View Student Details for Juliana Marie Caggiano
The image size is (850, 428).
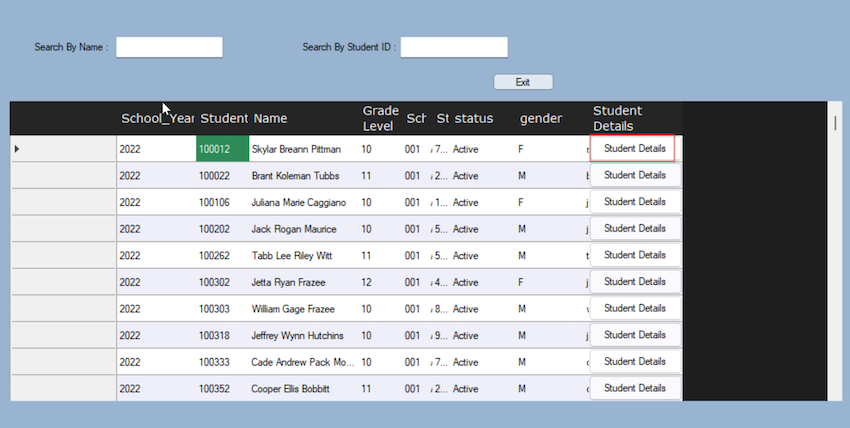coord(635,202)
